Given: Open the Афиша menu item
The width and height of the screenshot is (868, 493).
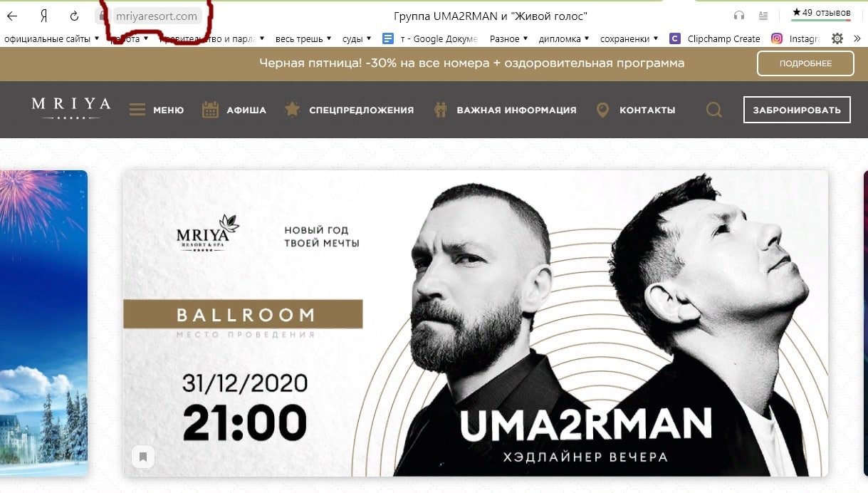Looking at the screenshot, I should pos(234,110).
